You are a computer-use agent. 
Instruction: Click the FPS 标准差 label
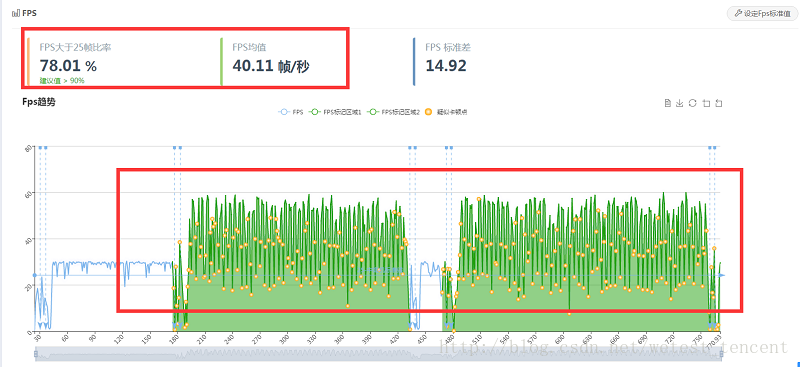point(448,47)
